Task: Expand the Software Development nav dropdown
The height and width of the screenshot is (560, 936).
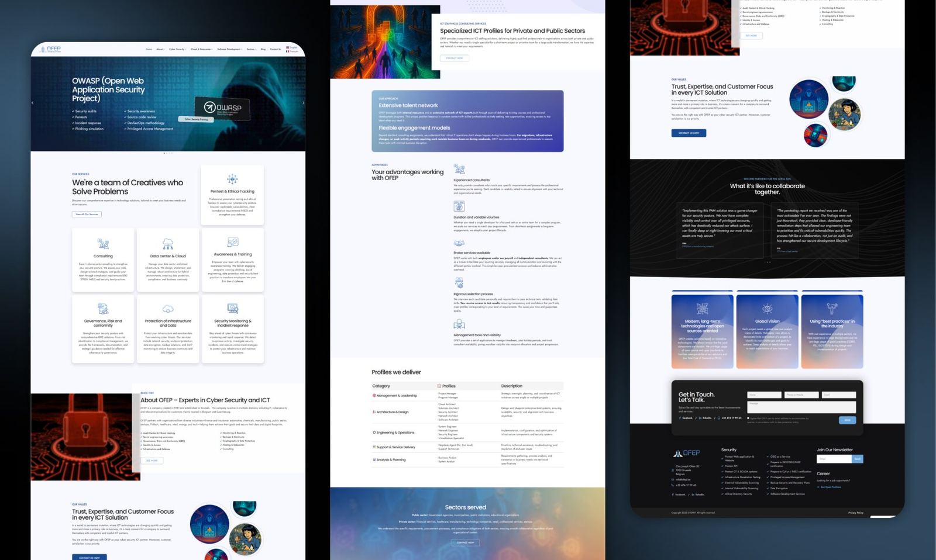Action: tap(229, 49)
